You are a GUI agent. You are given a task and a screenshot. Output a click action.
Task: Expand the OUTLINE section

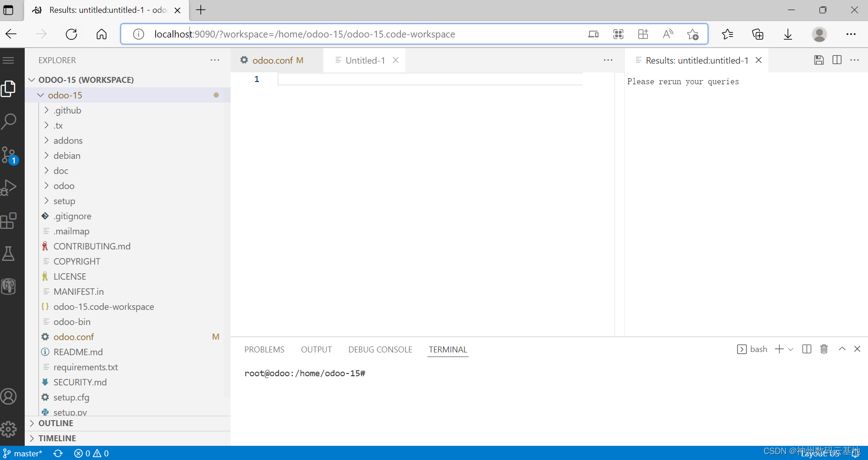128,423
